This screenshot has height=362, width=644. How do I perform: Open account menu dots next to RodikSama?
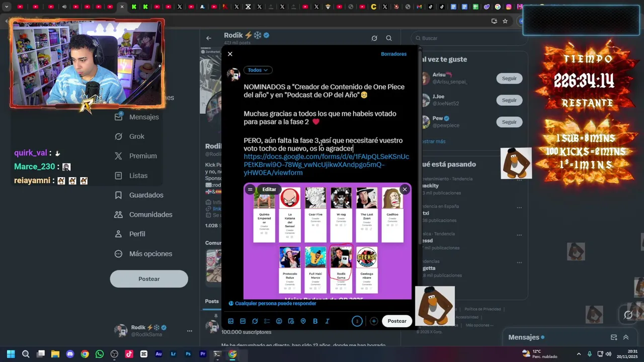point(190,331)
